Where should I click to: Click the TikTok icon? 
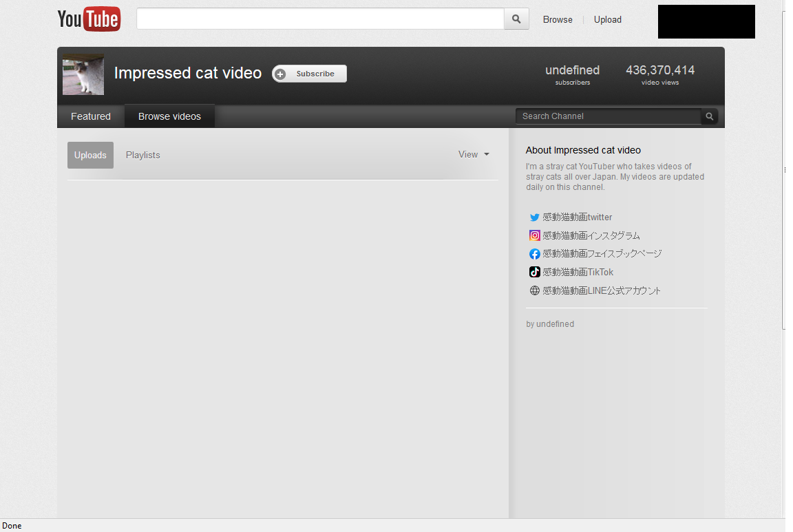tap(535, 272)
